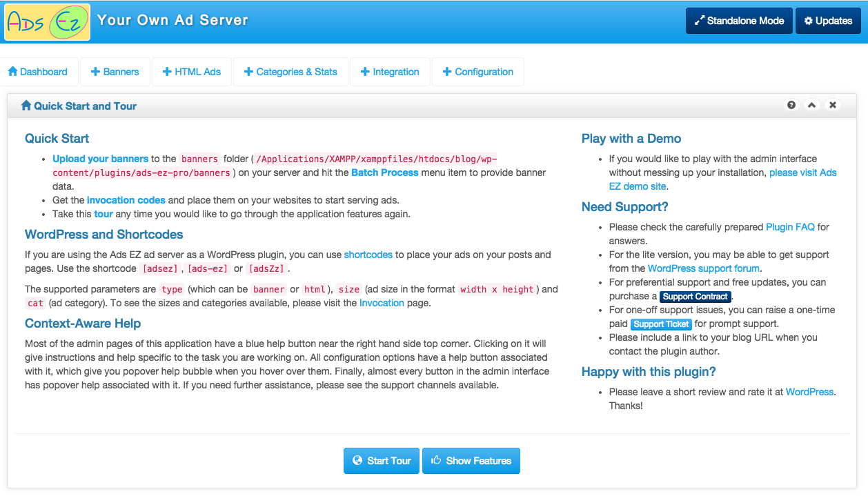The height and width of the screenshot is (496, 868).
Task: Open the WordPress support forum link
Action: pos(704,268)
